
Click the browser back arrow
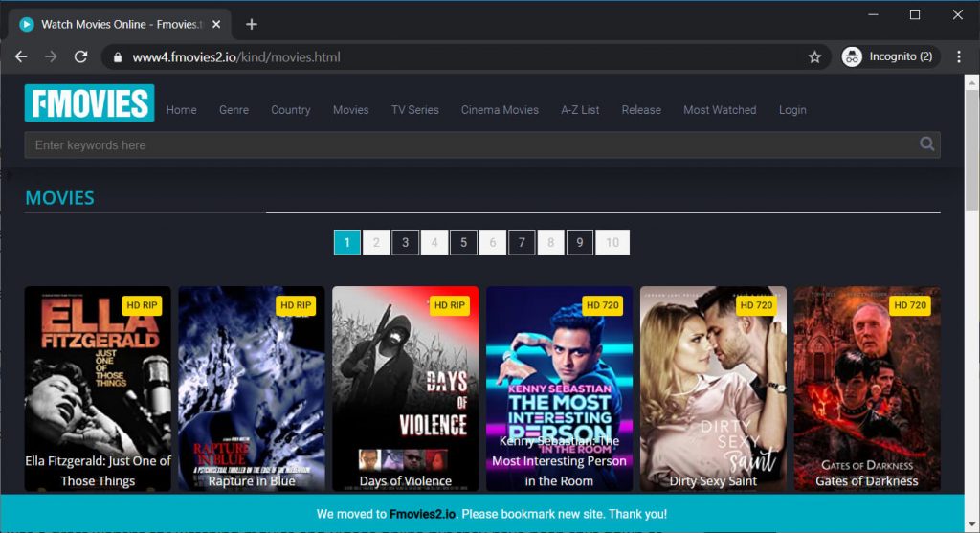point(21,56)
